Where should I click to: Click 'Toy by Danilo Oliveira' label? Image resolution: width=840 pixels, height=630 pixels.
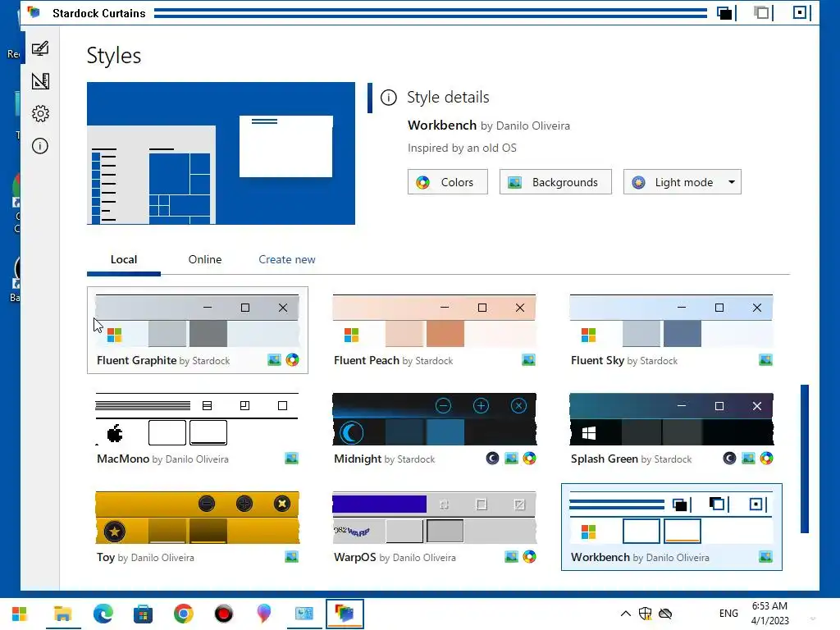pyautogui.click(x=145, y=558)
